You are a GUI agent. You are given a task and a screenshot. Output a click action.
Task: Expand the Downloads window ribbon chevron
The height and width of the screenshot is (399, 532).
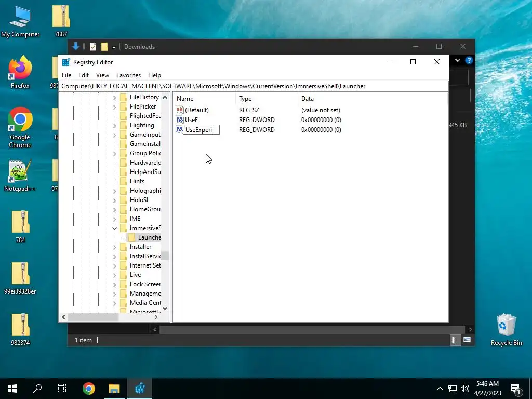[x=458, y=60]
